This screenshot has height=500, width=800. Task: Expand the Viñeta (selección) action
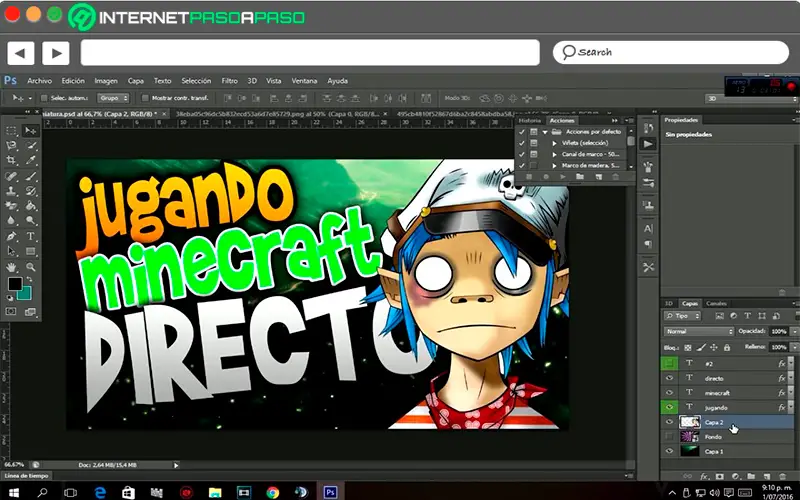pyautogui.click(x=555, y=143)
